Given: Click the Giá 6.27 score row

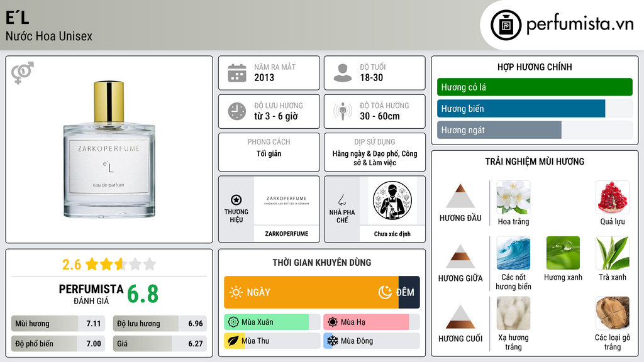Looking at the screenshot, I should tap(160, 344).
